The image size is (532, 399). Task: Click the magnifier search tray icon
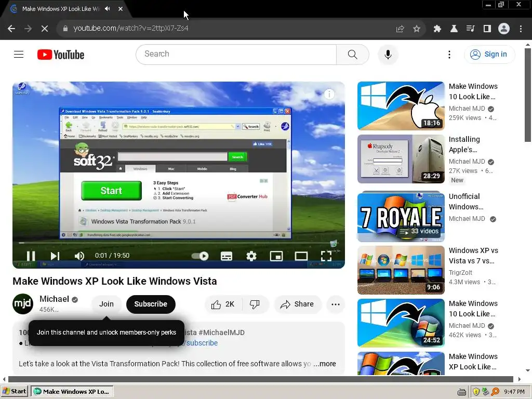495,392
